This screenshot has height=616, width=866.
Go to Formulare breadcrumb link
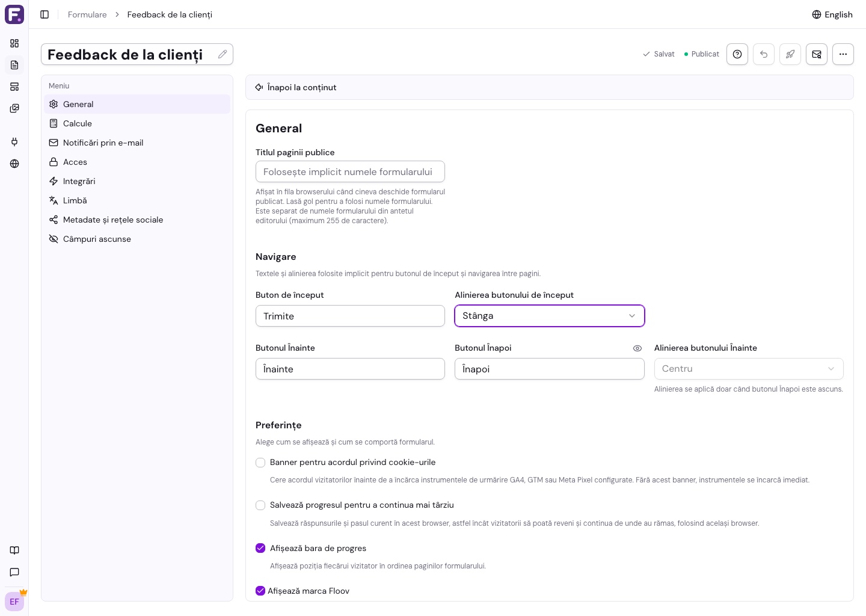pos(87,14)
